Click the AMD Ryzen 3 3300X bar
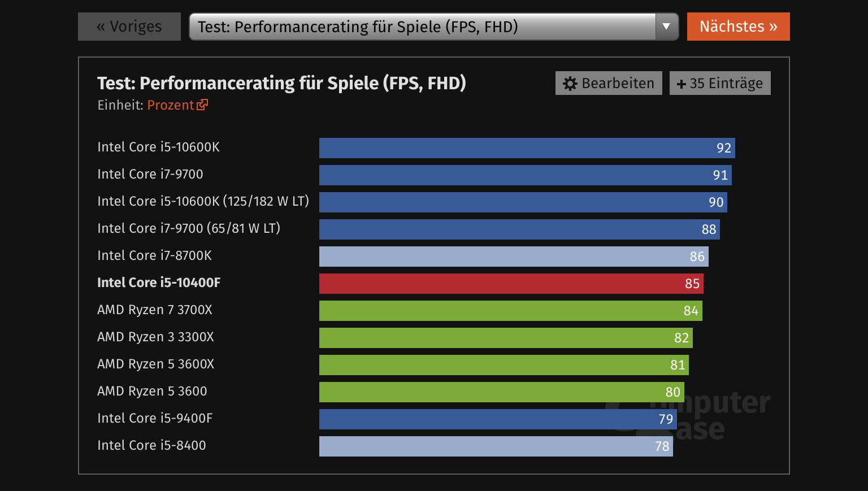868x491 pixels. coord(506,338)
